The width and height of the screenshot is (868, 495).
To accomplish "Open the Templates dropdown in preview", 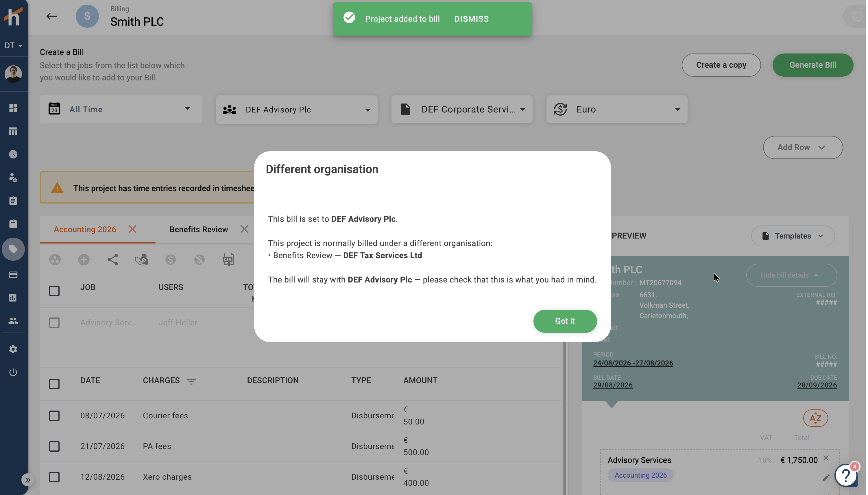I will click(793, 236).
